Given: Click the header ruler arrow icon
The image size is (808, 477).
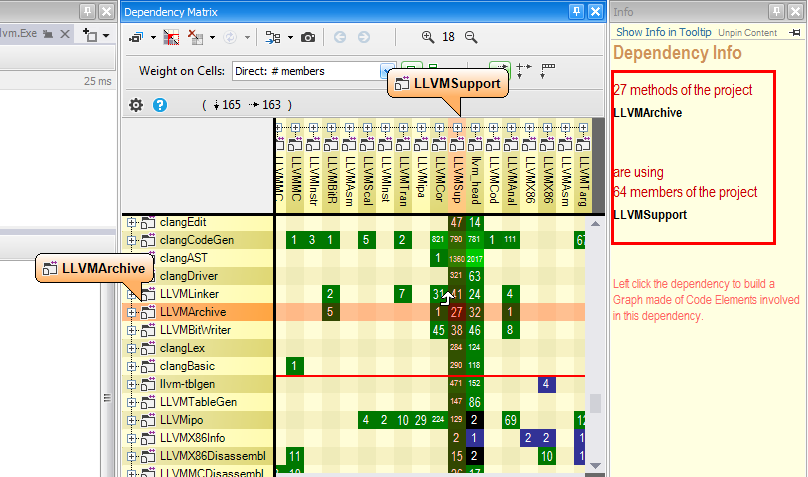Looking at the screenshot, I should [x=548, y=71].
